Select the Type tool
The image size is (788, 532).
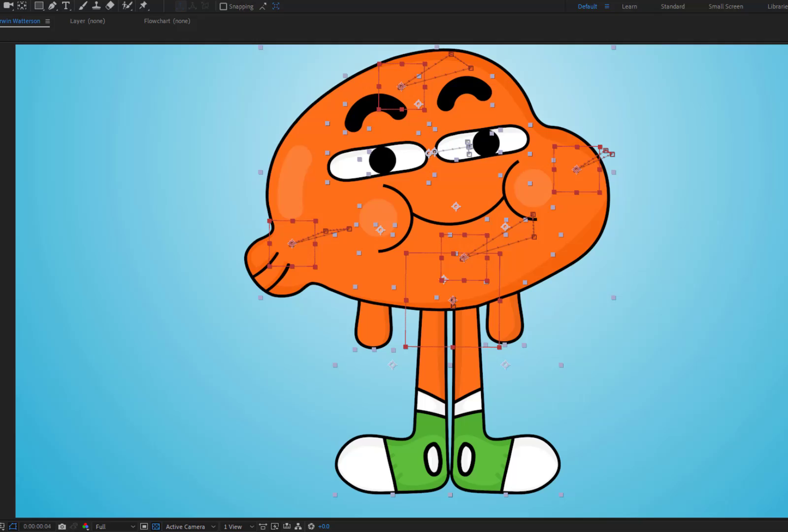pyautogui.click(x=66, y=6)
